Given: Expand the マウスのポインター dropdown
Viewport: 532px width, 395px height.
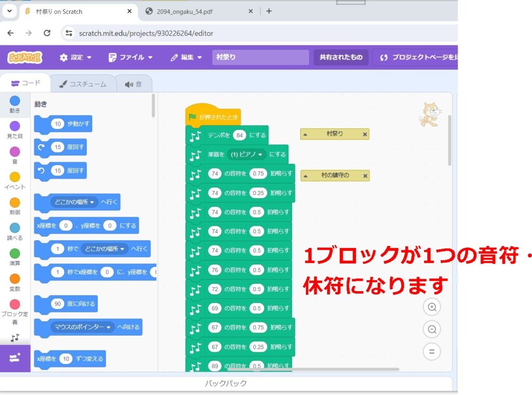Looking at the screenshot, I should click(x=109, y=327).
